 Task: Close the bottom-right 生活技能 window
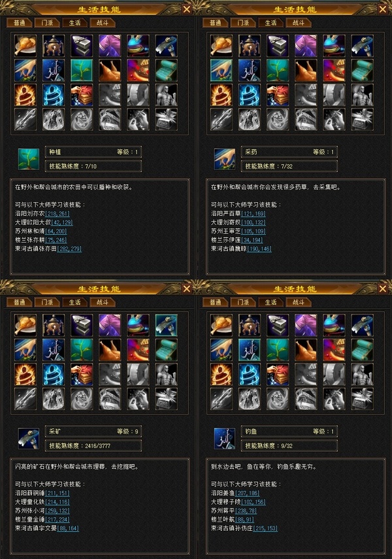[382, 288]
